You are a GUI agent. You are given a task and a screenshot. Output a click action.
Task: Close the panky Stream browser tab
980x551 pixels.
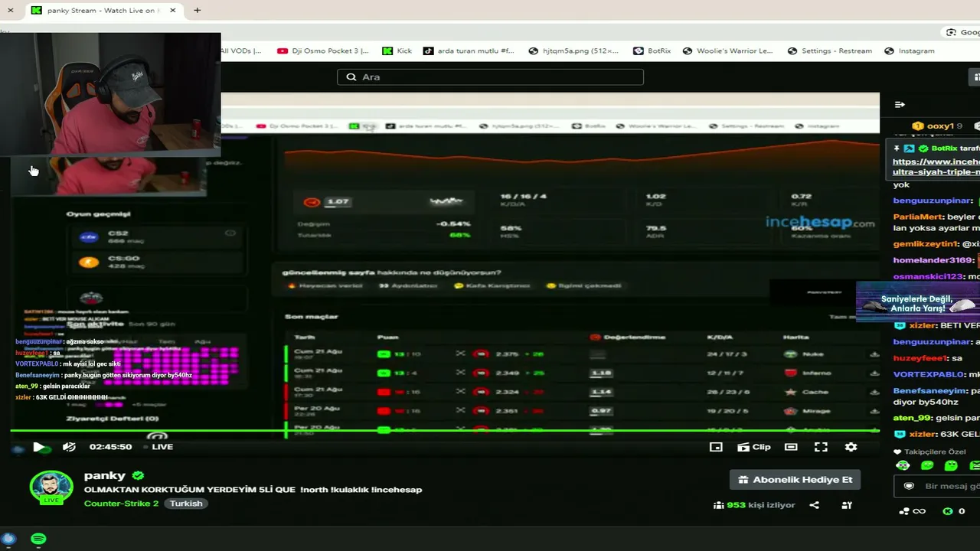pos(173,11)
